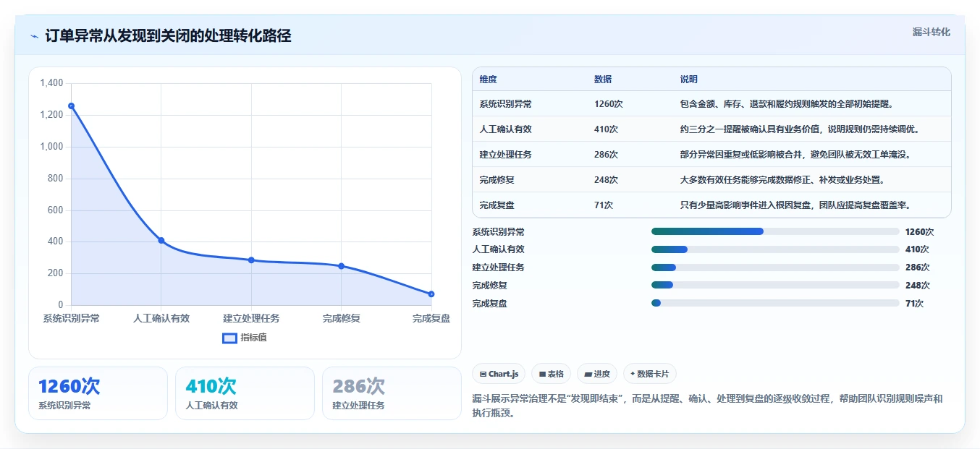Select the 286次 data card

(x=392, y=393)
